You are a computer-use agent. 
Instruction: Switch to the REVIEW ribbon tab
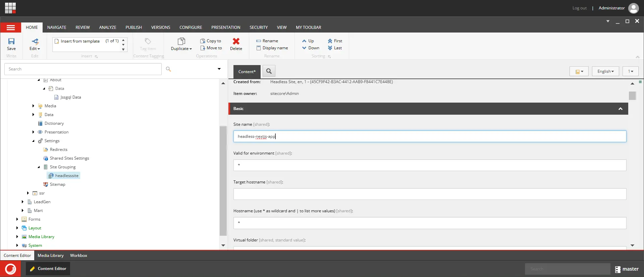[x=83, y=27]
